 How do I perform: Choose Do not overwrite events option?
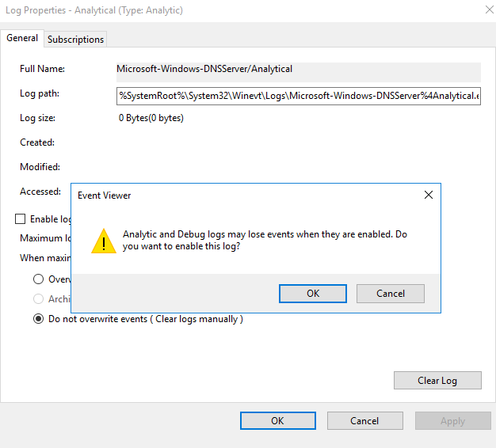click(x=38, y=319)
